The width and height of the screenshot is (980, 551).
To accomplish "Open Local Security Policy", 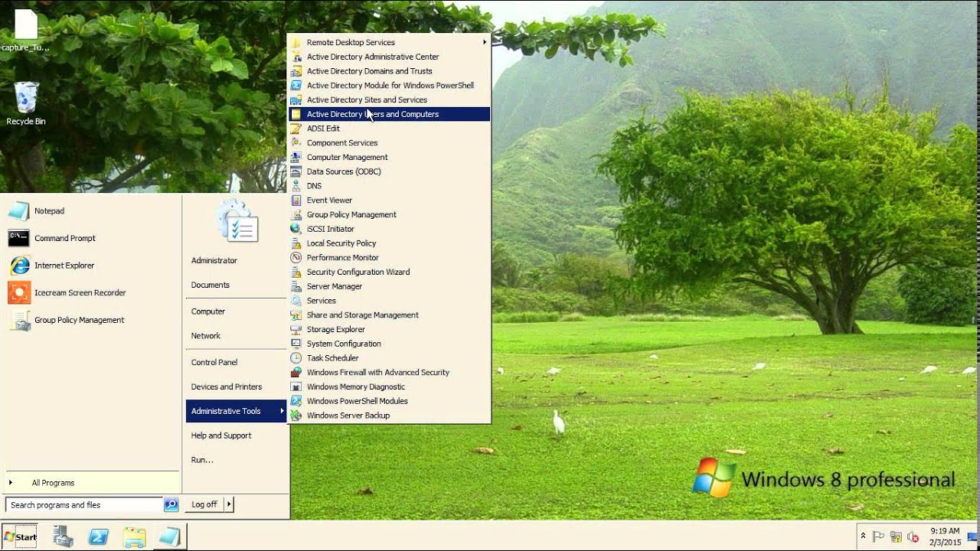I will click(x=389, y=243).
